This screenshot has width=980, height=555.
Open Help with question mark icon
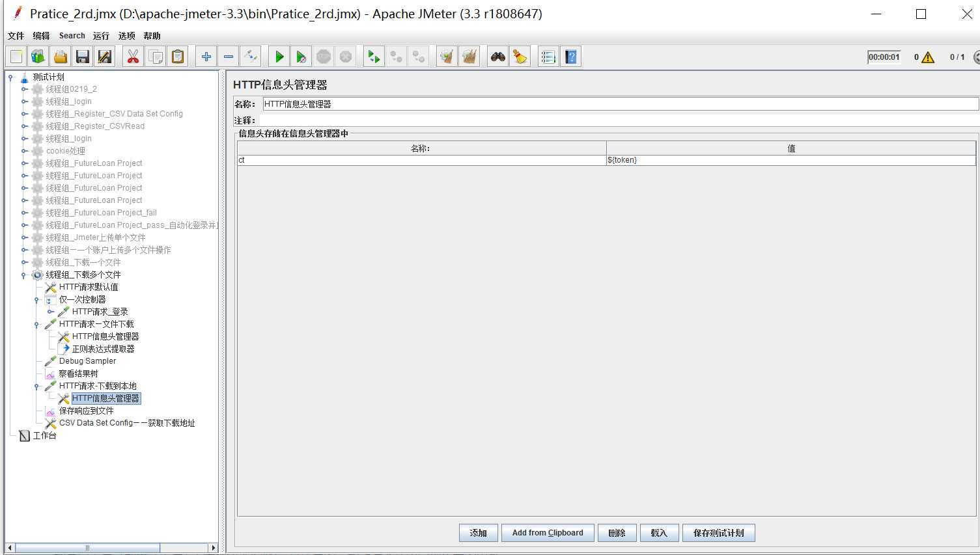(571, 57)
